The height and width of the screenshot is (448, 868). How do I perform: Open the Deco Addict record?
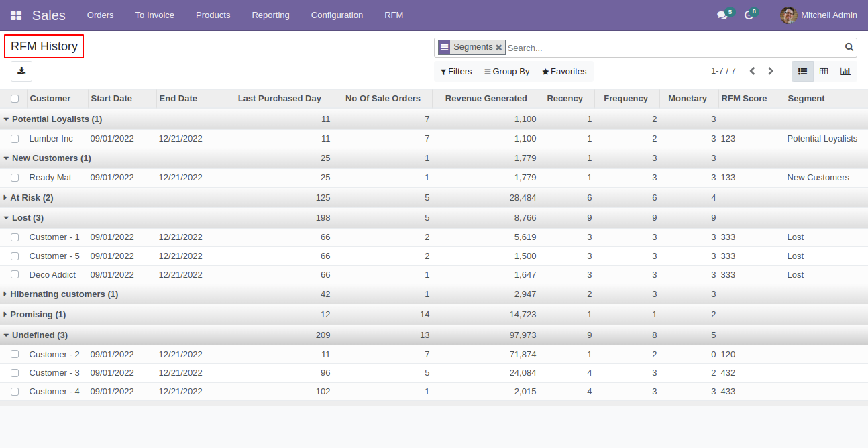(x=52, y=275)
